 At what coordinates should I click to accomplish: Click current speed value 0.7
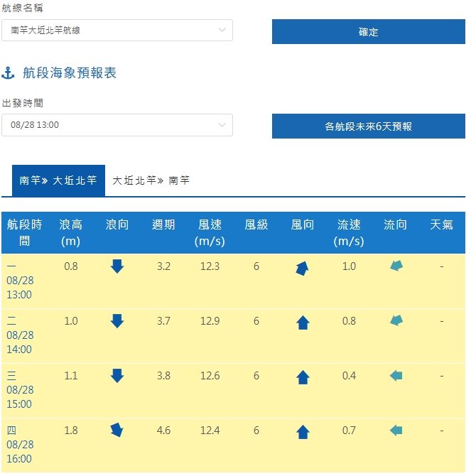pyautogui.click(x=349, y=430)
